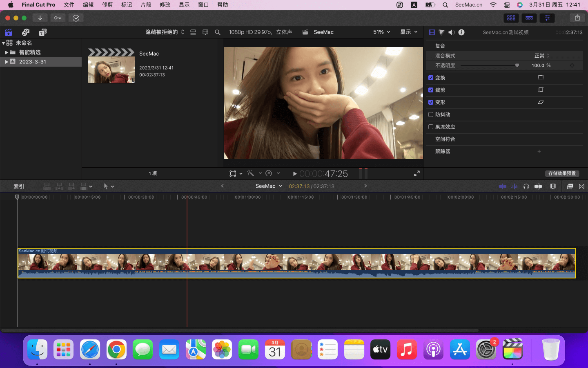The height and width of the screenshot is (368, 588).
Task: Open the 片段 menu in menu bar
Action: pyautogui.click(x=146, y=5)
